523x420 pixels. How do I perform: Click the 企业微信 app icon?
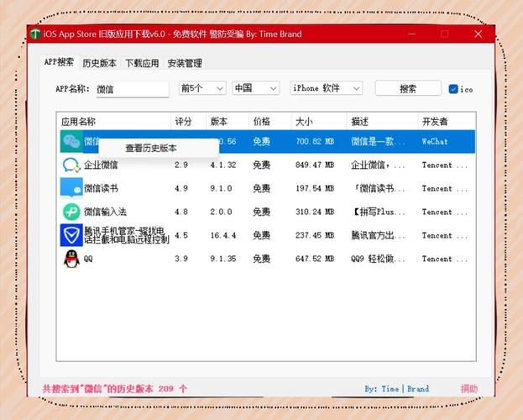pos(71,165)
